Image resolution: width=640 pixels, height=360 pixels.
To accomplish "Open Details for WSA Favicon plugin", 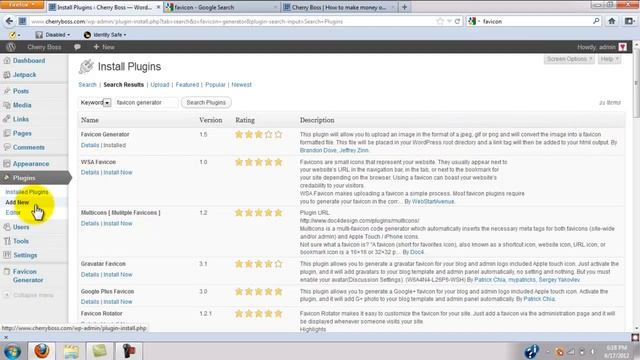I will 90,173.
